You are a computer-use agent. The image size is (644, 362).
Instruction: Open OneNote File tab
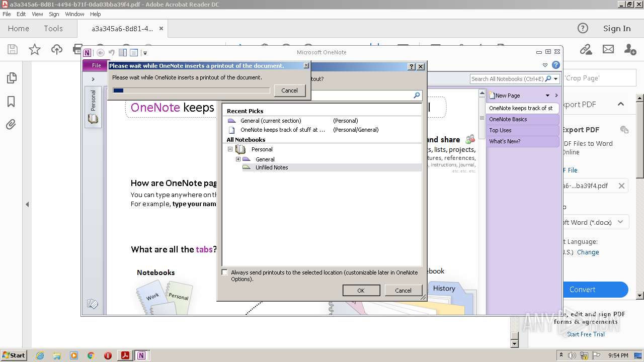pyautogui.click(x=96, y=65)
